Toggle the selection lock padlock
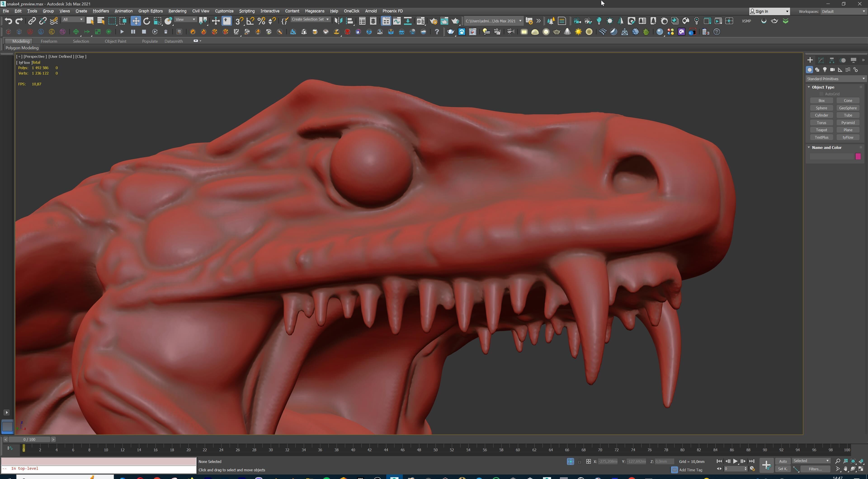868x479 pixels. (579, 461)
